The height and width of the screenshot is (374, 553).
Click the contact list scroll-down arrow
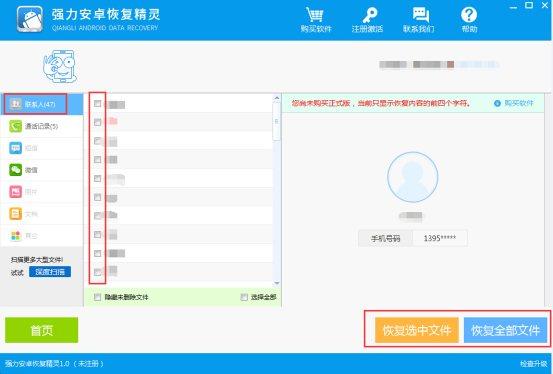coord(277,283)
